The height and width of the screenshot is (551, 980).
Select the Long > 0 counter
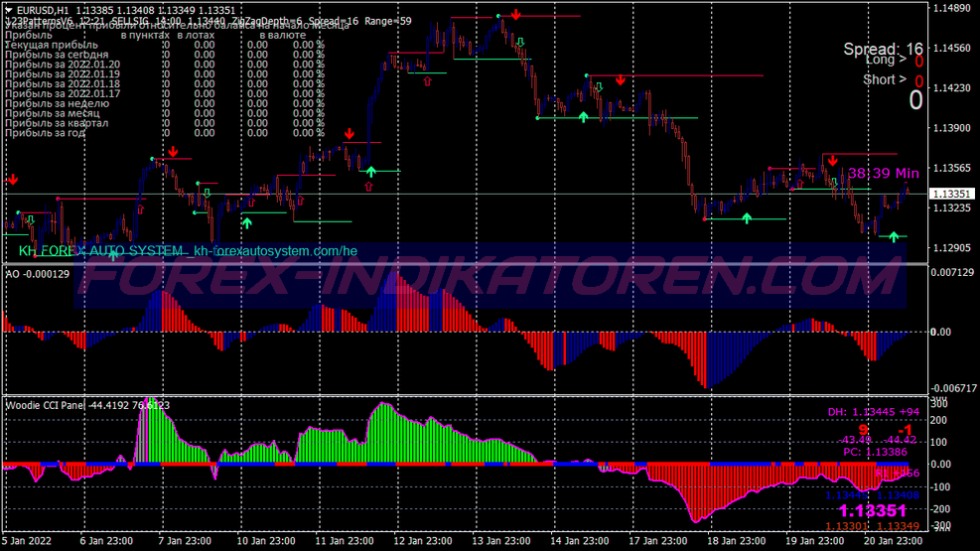point(895,61)
